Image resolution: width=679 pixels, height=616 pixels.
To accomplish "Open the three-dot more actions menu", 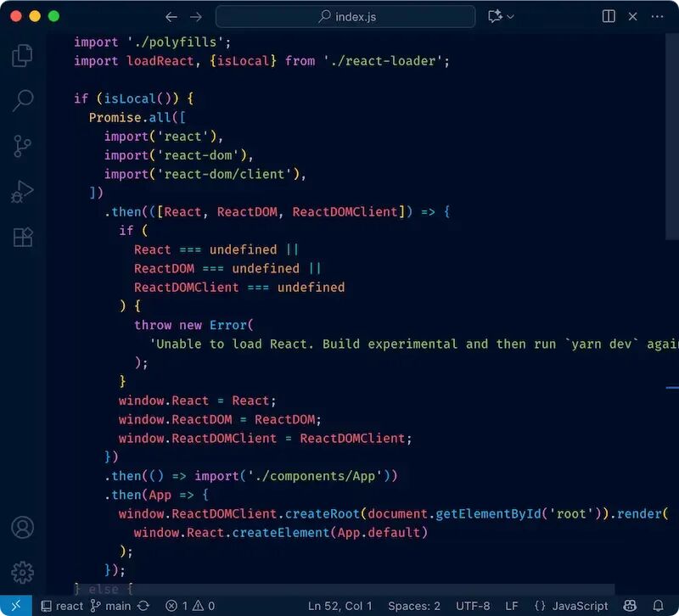I will coord(657,16).
